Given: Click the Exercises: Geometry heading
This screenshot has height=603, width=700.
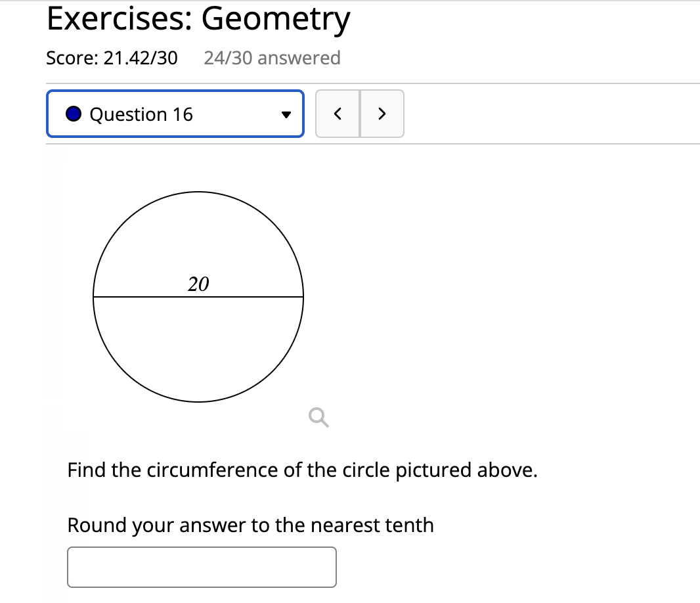Looking at the screenshot, I should point(198,20).
